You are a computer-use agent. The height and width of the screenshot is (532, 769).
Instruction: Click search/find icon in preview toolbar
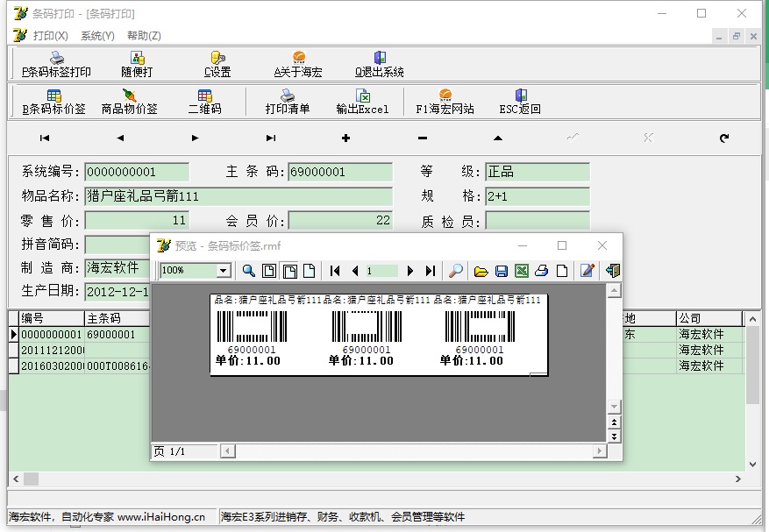[456, 271]
